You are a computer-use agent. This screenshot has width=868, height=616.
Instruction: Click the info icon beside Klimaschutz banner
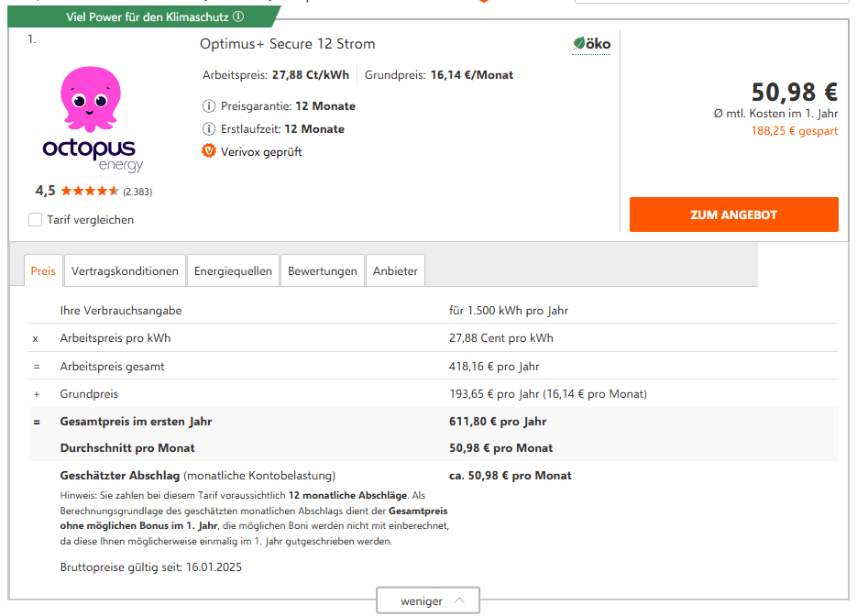pos(238,16)
